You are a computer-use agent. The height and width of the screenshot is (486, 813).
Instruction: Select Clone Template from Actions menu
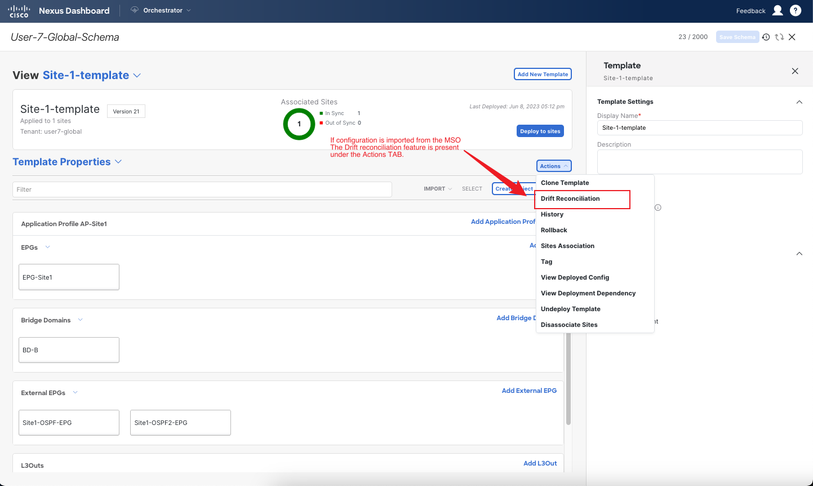565,183
